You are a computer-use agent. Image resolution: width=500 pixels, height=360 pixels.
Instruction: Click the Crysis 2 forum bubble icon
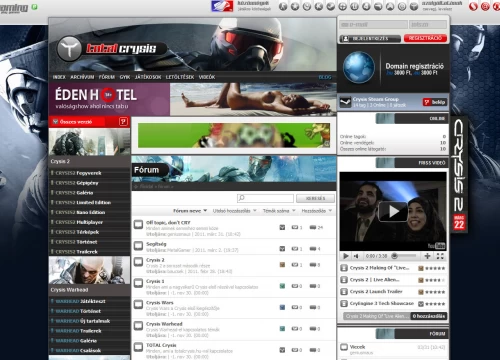coord(138,262)
